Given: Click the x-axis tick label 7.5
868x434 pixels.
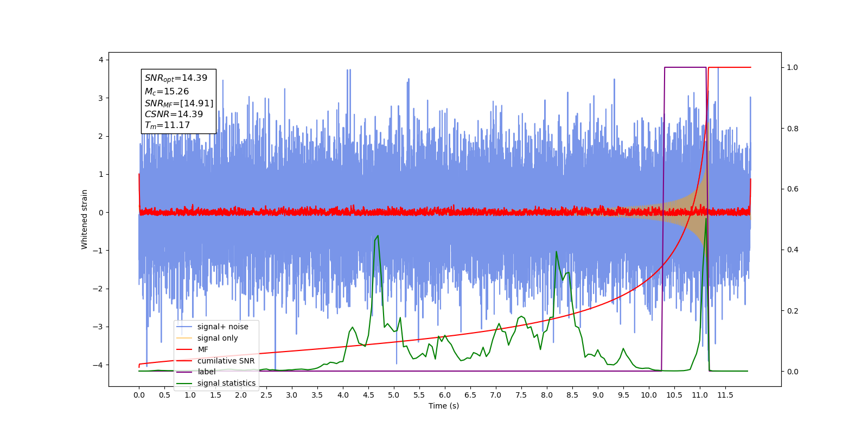Looking at the screenshot, I should pyautogui.click(x=521, y=395).
